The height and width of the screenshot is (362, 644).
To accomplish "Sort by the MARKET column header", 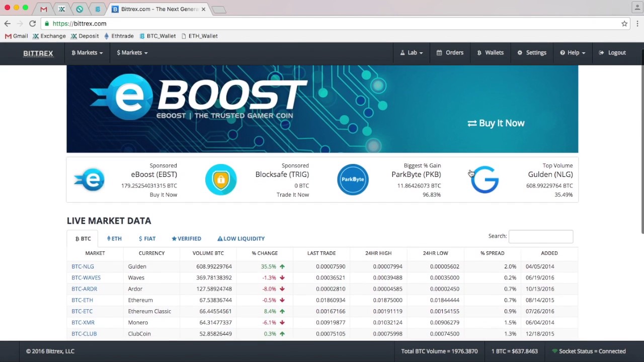I will point(95,253).
